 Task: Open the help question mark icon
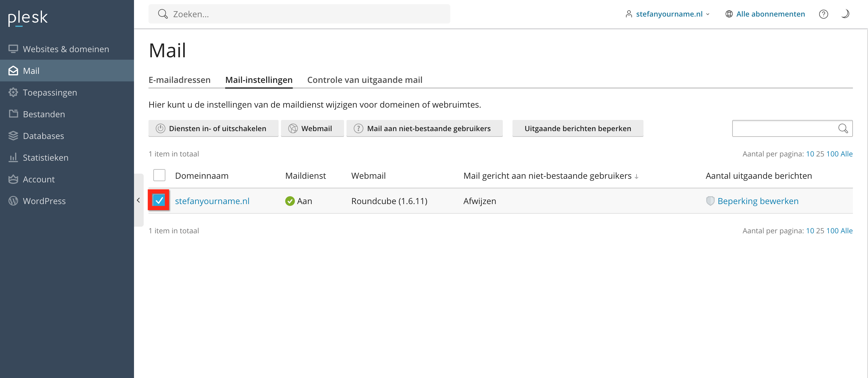click(x=823, y=14)
